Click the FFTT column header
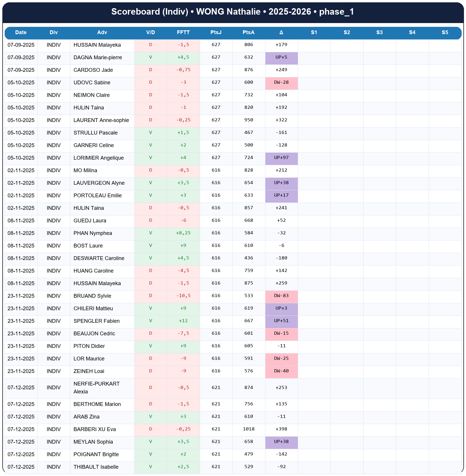This screenshot has height=476, width=466. coord(183,32)
